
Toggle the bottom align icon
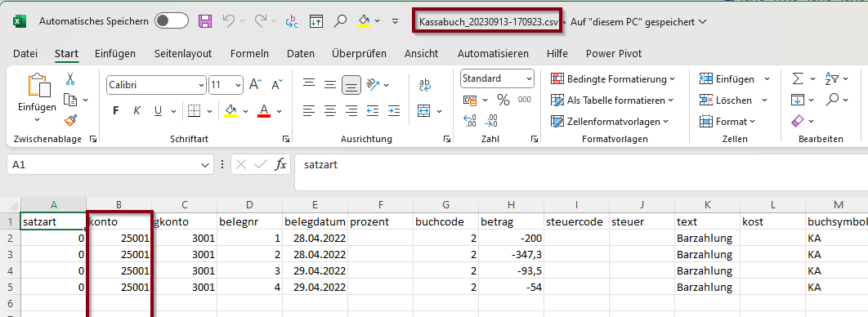click(351, 85)
